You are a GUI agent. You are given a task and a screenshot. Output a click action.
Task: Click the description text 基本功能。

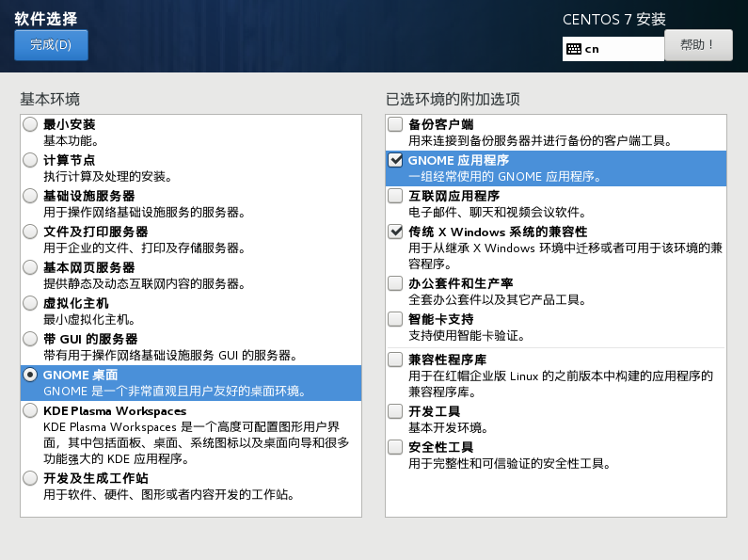click(x=72, y=141)
